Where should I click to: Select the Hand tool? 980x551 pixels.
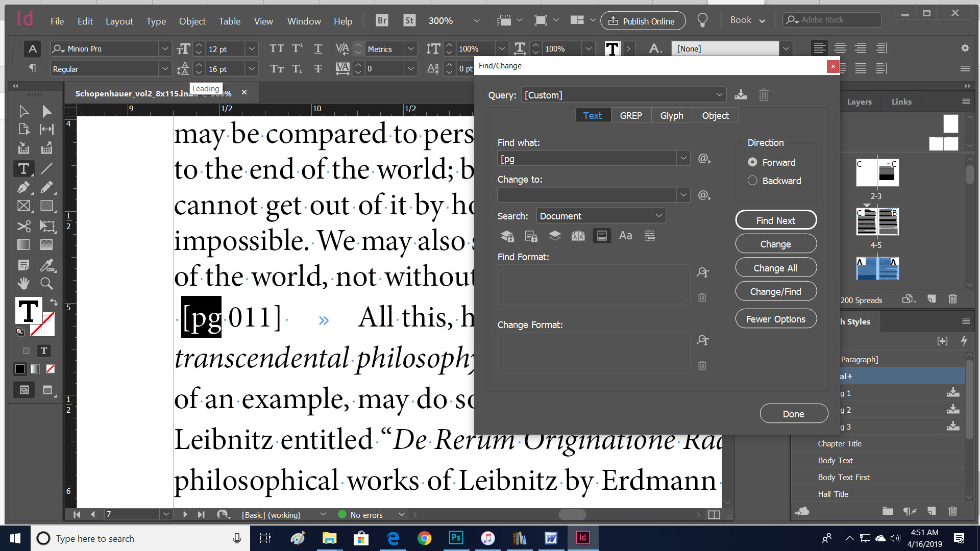tap(23, 283)
